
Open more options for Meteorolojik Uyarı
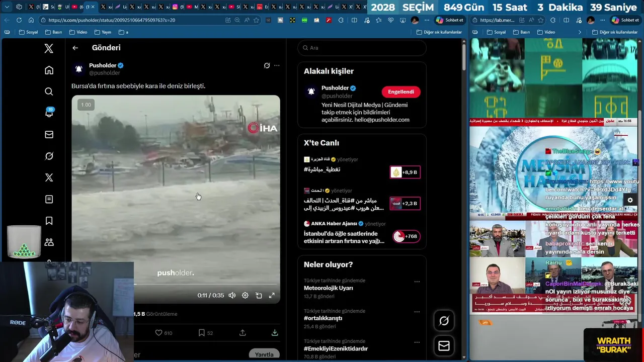[417, 282]
